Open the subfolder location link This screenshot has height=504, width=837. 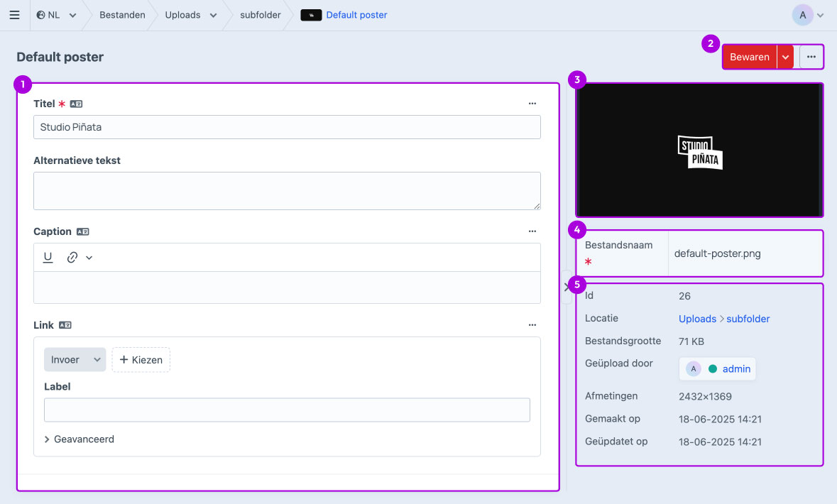tap(748, 319)
